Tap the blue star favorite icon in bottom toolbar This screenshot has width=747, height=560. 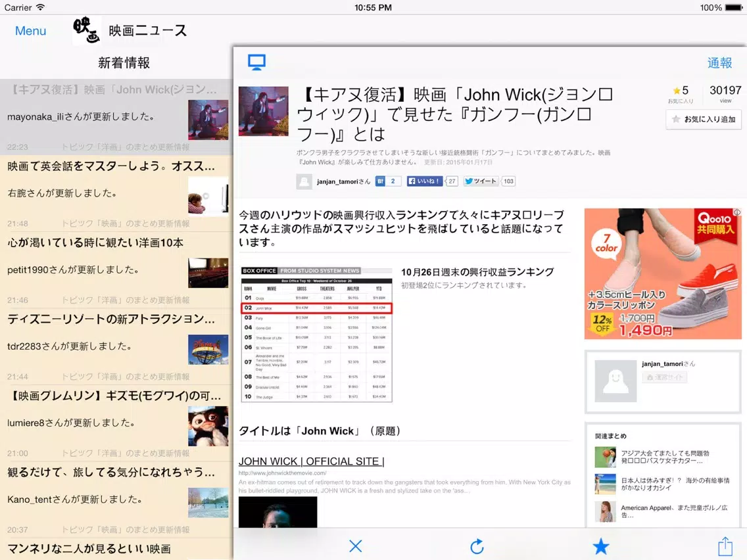click(x=601, y=546)
